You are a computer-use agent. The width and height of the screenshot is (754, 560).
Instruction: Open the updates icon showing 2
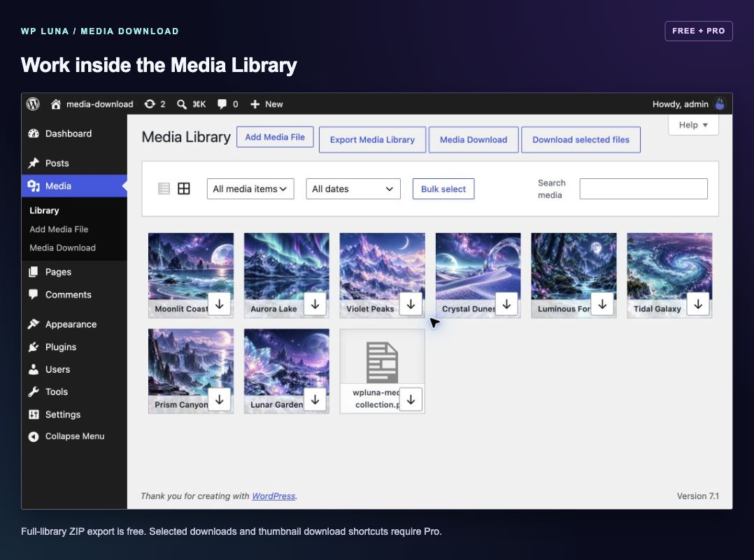click(150, 104)
